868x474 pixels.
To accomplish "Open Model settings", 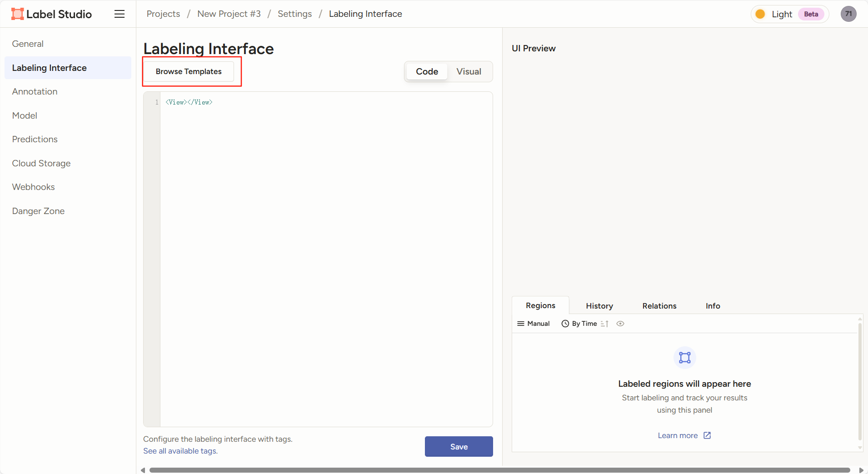I will pyautogui.click(x=68, y=115).
